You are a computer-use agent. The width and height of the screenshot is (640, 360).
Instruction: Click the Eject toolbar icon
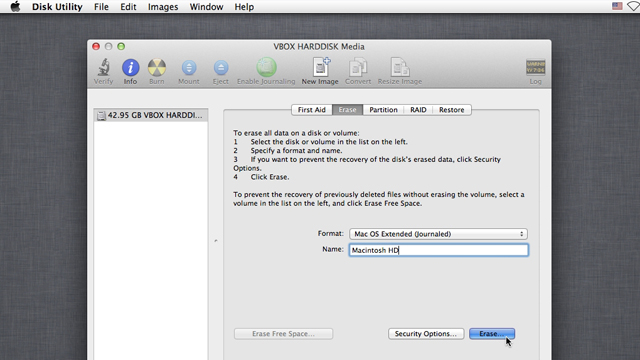[x=221, y=68]
